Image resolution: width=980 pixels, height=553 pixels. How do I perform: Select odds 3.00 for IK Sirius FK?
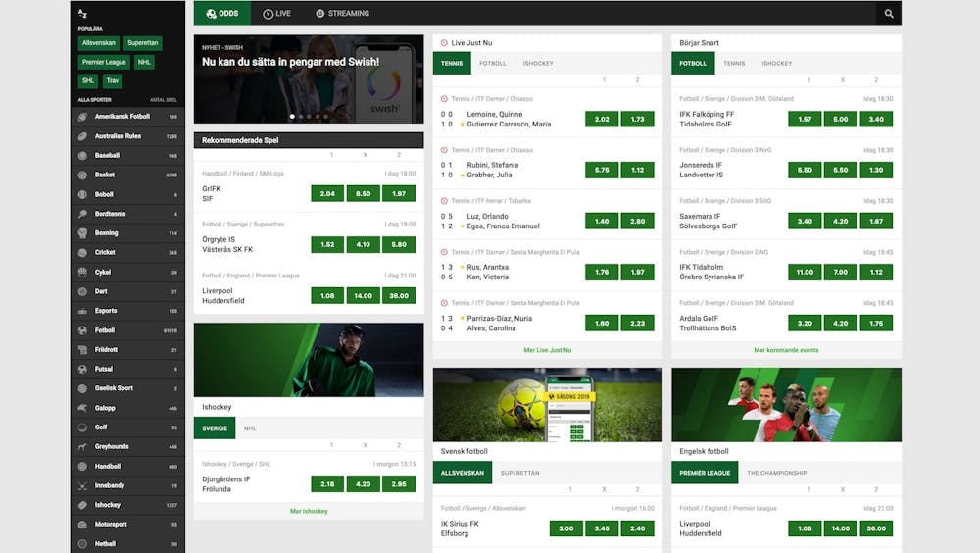point(566,528)
